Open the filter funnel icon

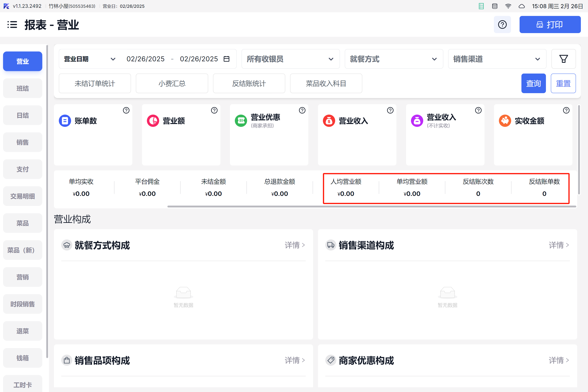563,59
